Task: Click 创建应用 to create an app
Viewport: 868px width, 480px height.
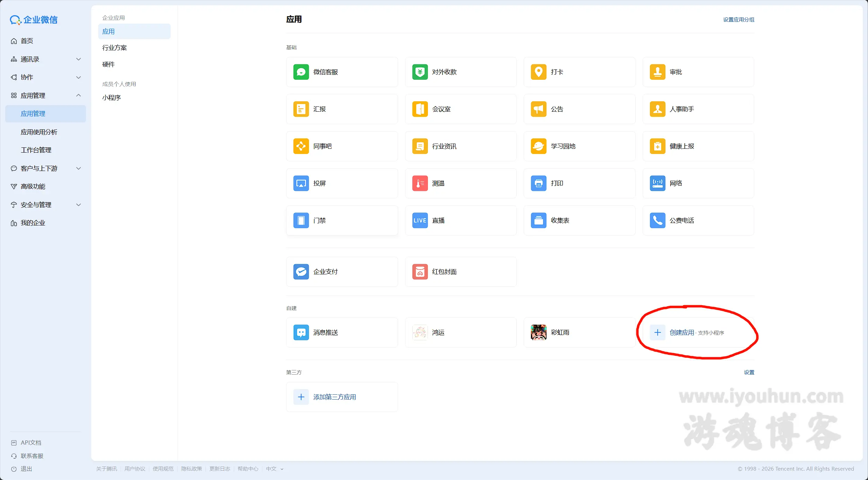Action: tap(681, 333)
